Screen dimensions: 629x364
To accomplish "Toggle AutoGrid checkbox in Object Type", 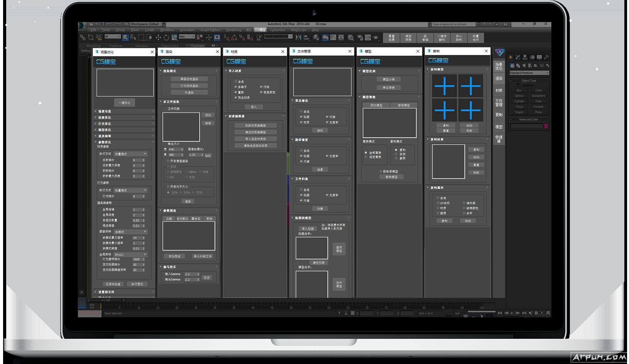I will tap(518, 85).
